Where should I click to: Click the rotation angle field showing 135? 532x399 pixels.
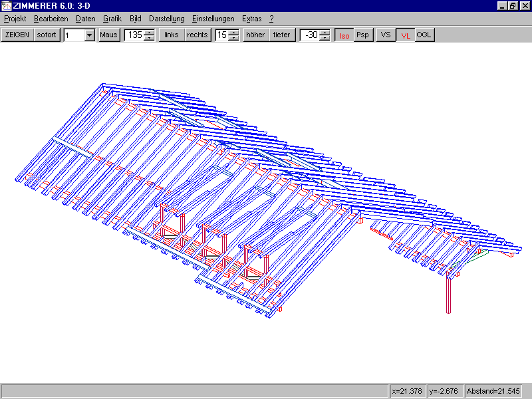click(134, 35)
